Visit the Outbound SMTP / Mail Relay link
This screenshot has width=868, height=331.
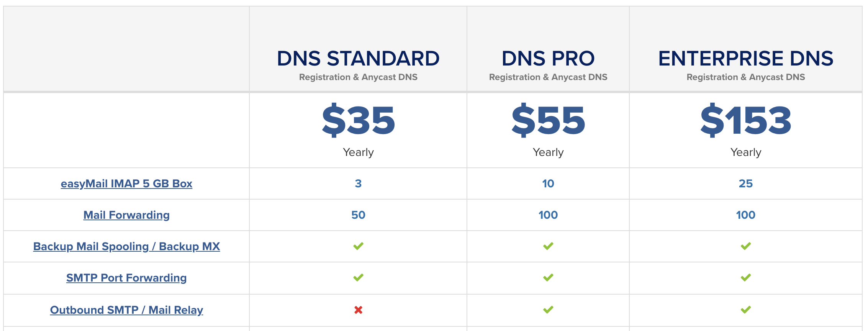126,310
